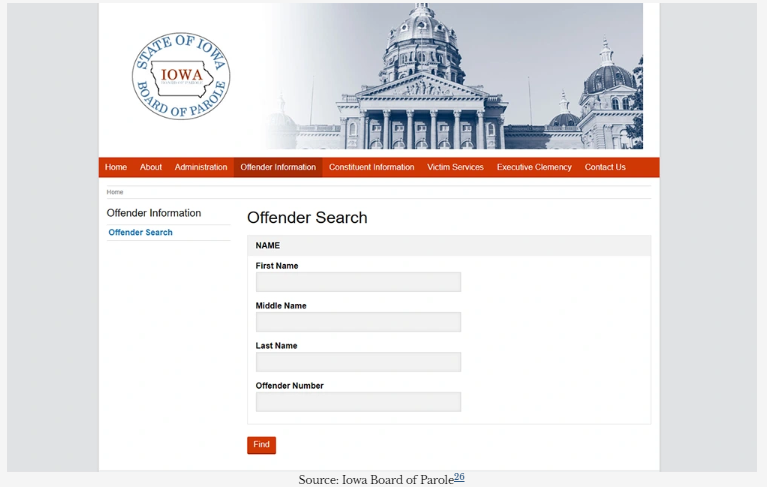
Task: Open the Administration menu item
Action: click(x=201, y=167)
